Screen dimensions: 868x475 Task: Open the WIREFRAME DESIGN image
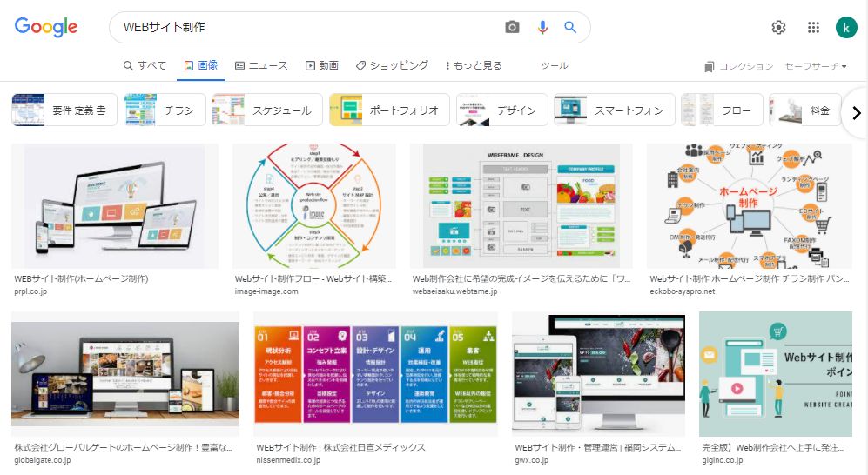point(521,206)
